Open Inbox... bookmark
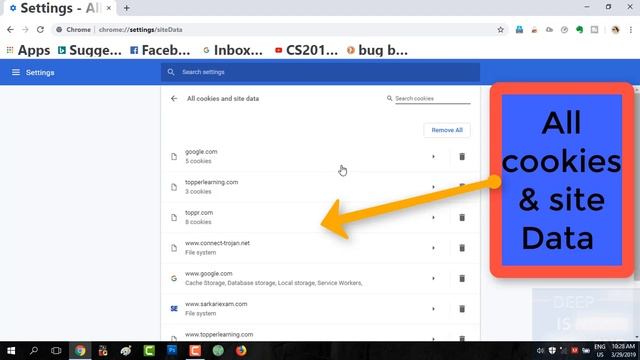This screenshot has height=360, width=640. (x=233, y=50)
